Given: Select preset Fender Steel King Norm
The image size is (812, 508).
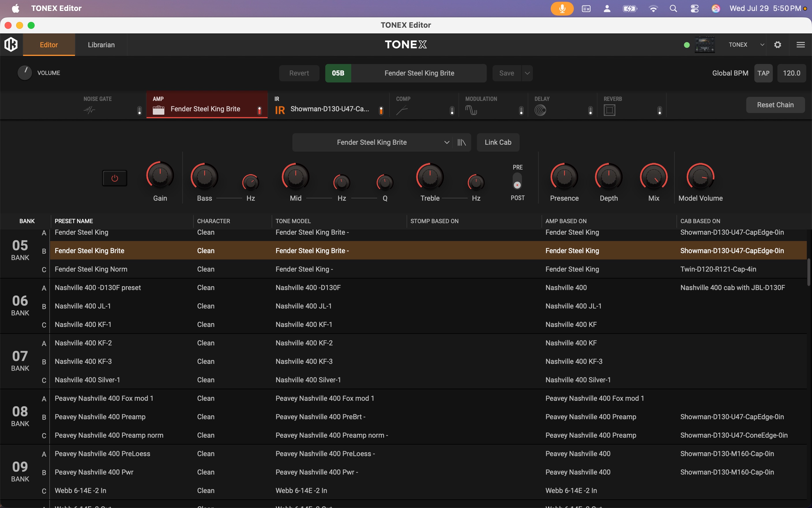Looking at the screenshot, I should coord(428,269).
